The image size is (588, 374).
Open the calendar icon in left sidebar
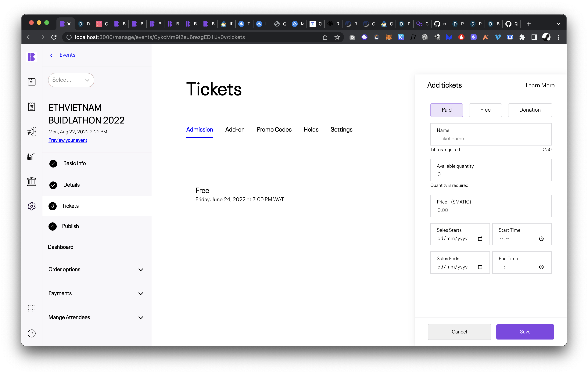[31, 82]
